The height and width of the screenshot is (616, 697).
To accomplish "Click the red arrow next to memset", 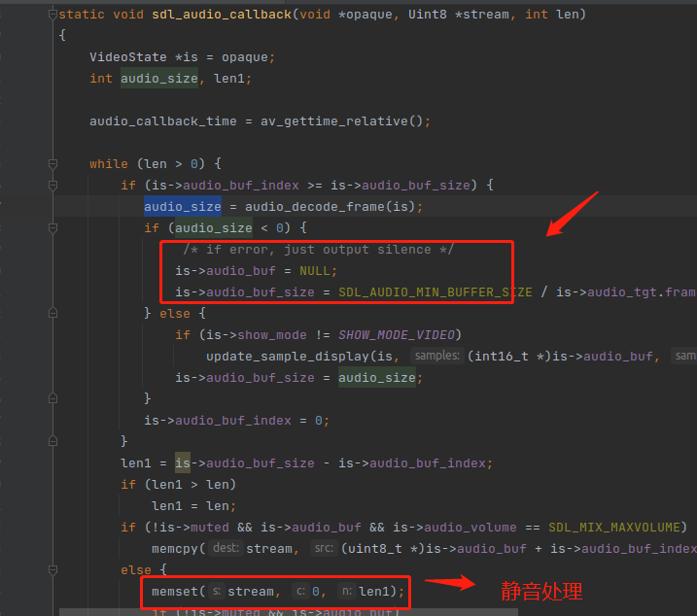I will point(452,585).
